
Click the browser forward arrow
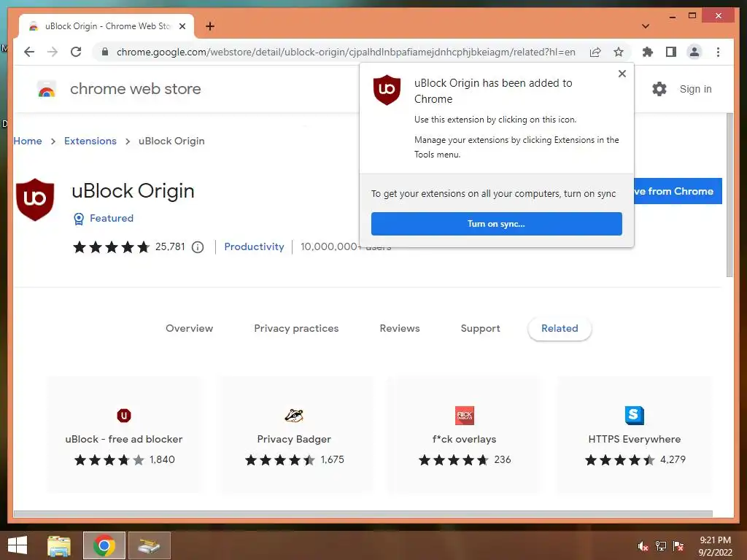53,52
